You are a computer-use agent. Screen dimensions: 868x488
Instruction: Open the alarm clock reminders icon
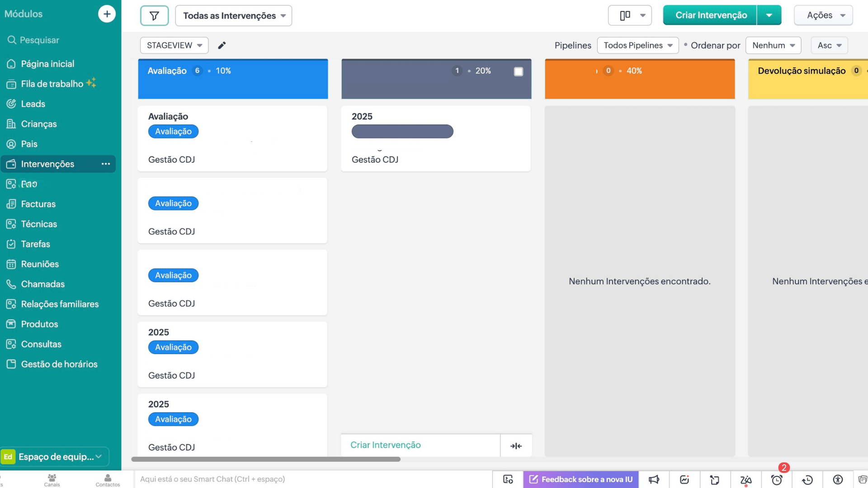coord(777,479)
